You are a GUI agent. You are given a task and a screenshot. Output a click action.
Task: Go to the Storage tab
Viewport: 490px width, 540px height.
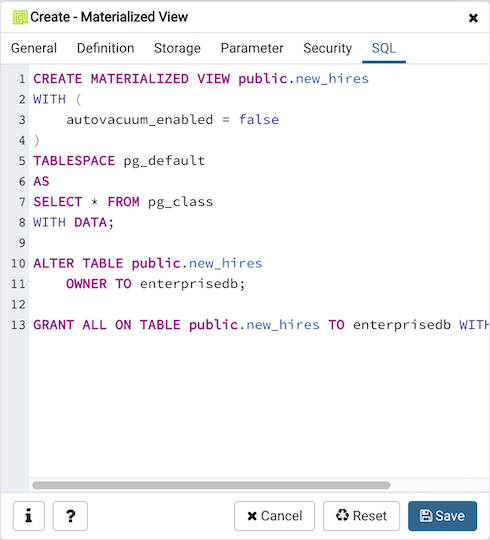[177, 48]
